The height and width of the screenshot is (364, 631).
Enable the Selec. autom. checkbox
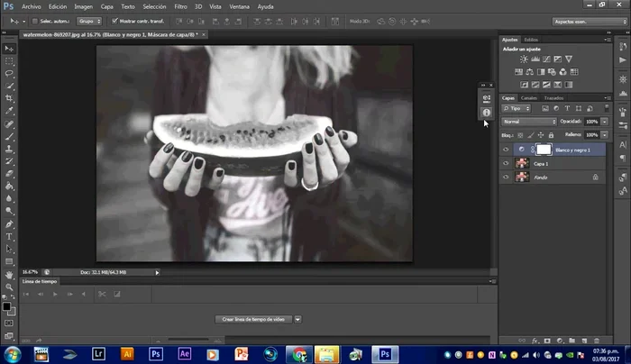coord(34,20)
